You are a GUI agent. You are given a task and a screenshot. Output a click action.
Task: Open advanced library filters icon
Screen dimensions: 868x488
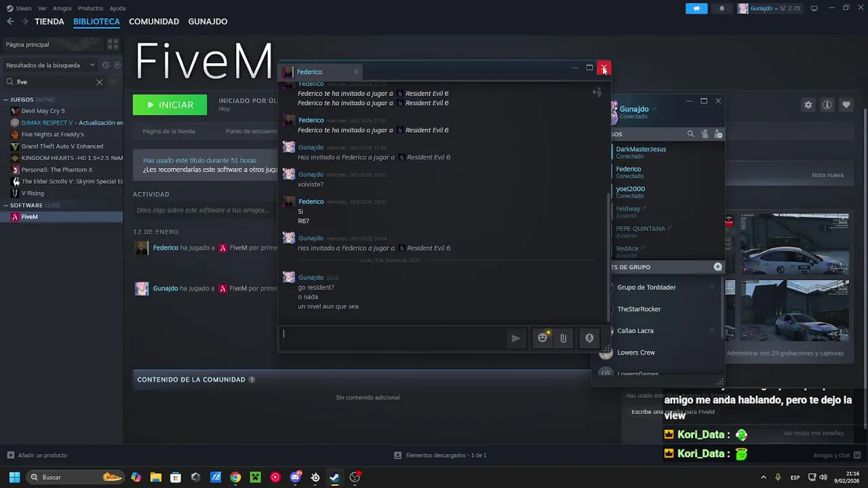(113, 82)
